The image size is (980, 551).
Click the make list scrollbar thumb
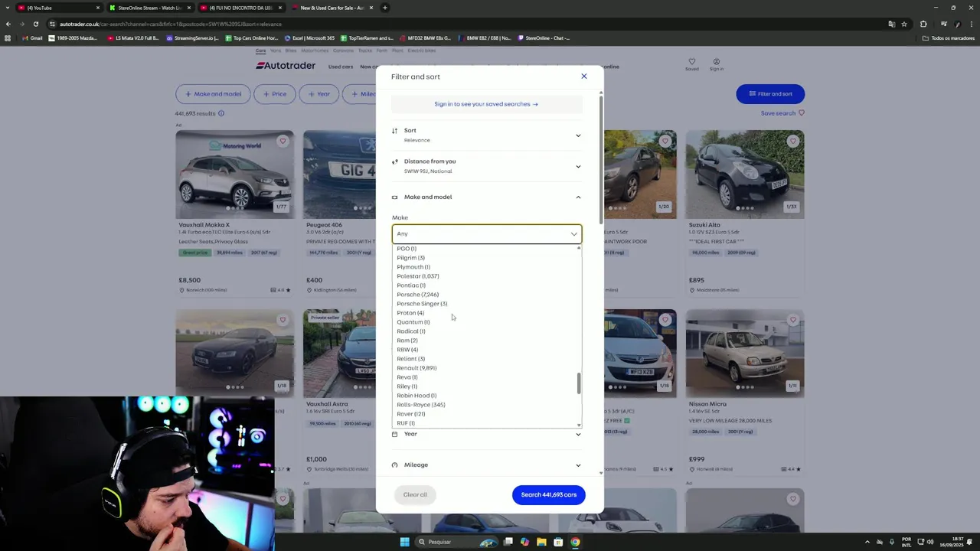[x=579, y=383]
